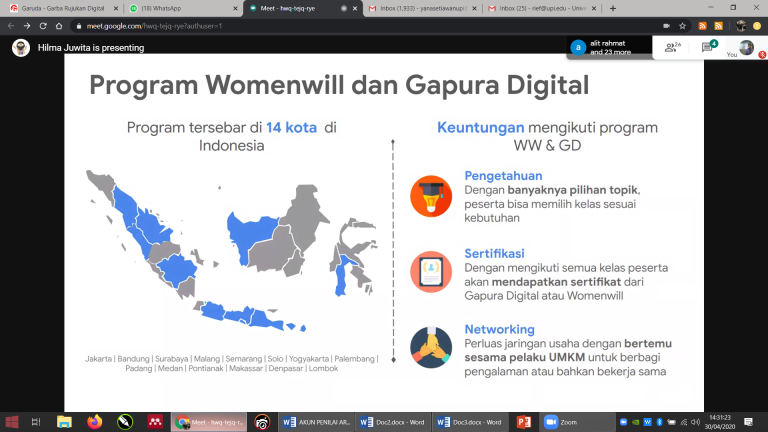Close the WhatsApp tab
Image resolution: width=768 pixels, height=432 pixels.
235,8
